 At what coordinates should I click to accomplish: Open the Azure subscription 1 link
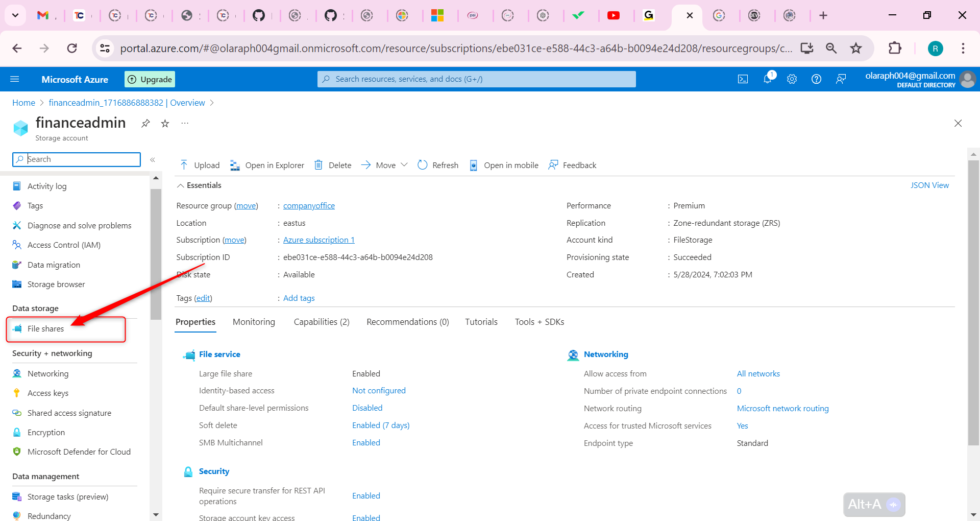coord(318,240)
